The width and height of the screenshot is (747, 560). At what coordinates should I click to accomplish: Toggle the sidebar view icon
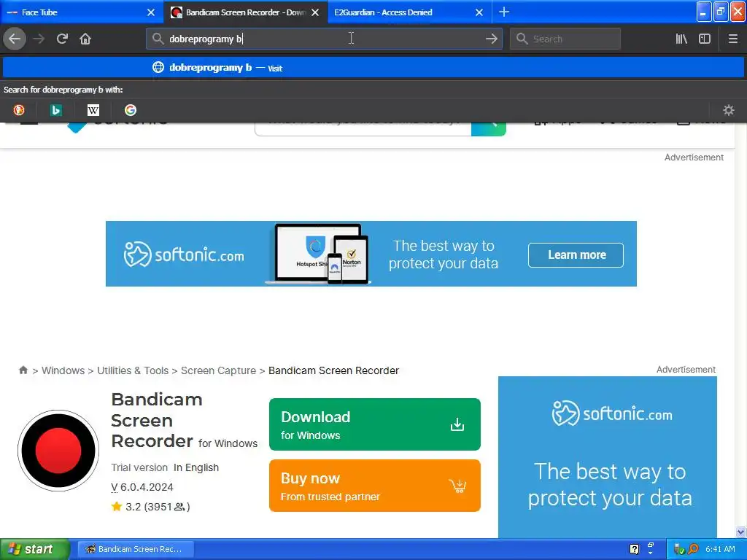pos(705,39)
